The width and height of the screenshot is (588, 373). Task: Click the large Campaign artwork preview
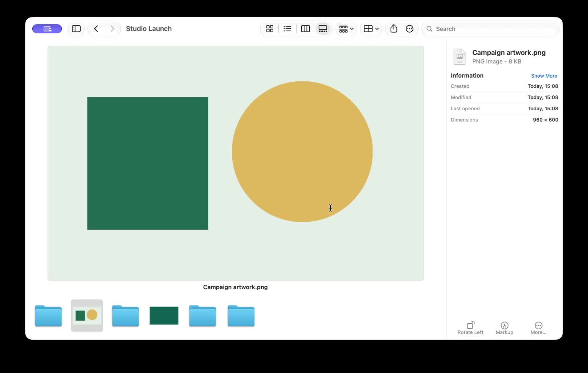[x=236, y=163]
